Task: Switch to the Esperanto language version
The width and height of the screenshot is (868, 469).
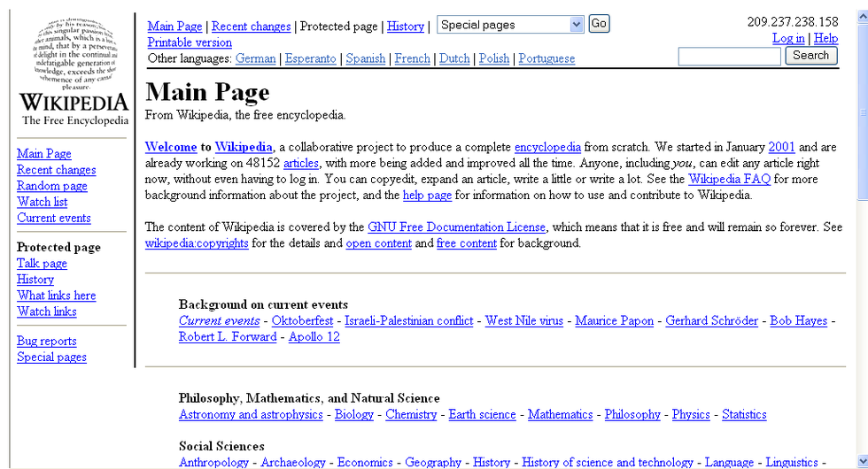Action: point(311,58)
